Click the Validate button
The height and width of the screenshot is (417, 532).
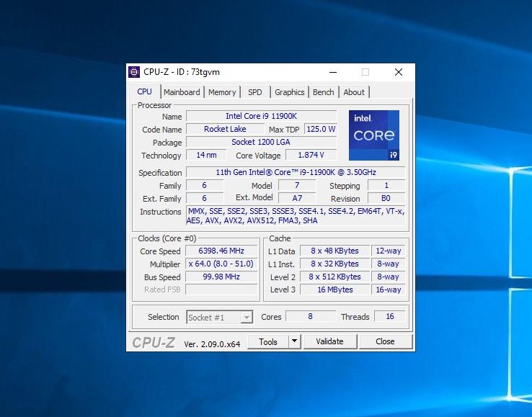329,341
